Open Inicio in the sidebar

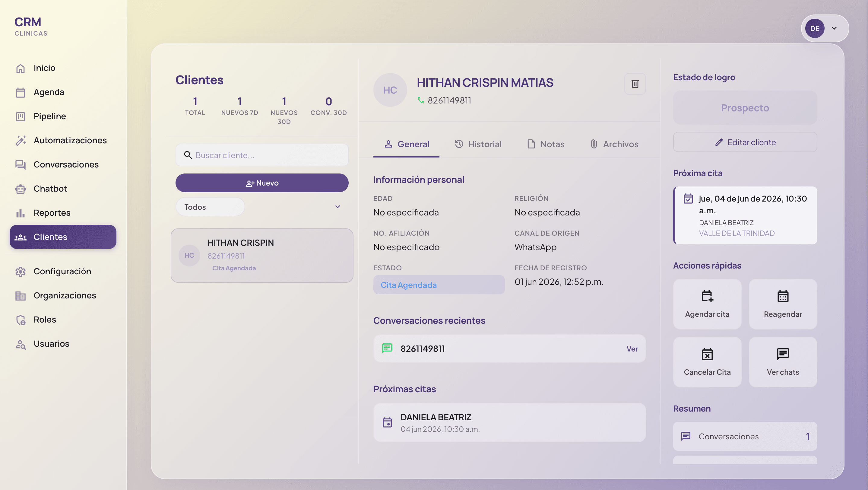tap(44, 68)
